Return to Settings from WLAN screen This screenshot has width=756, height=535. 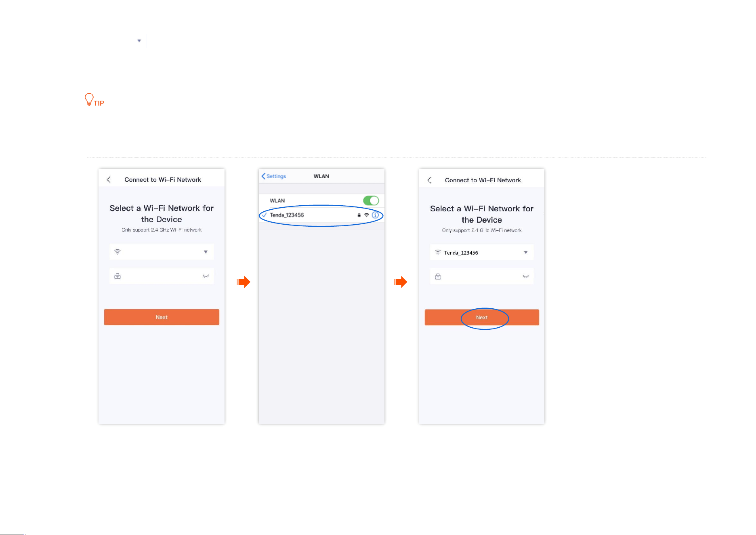coord(274,176)
